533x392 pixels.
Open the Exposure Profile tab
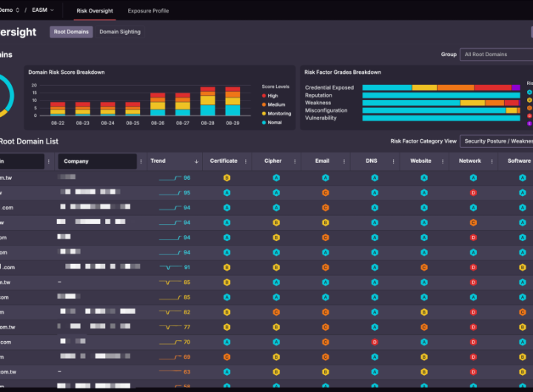(148, 11)
